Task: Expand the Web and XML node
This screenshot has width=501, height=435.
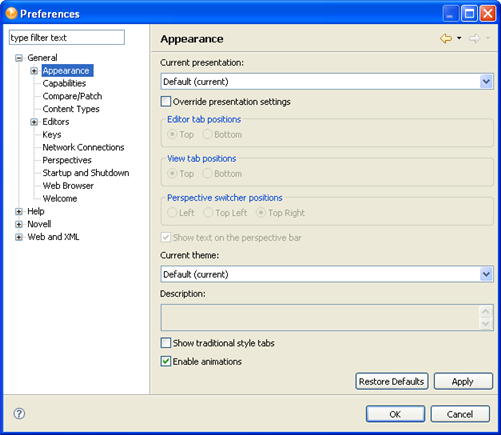Action: pos(19,237)
